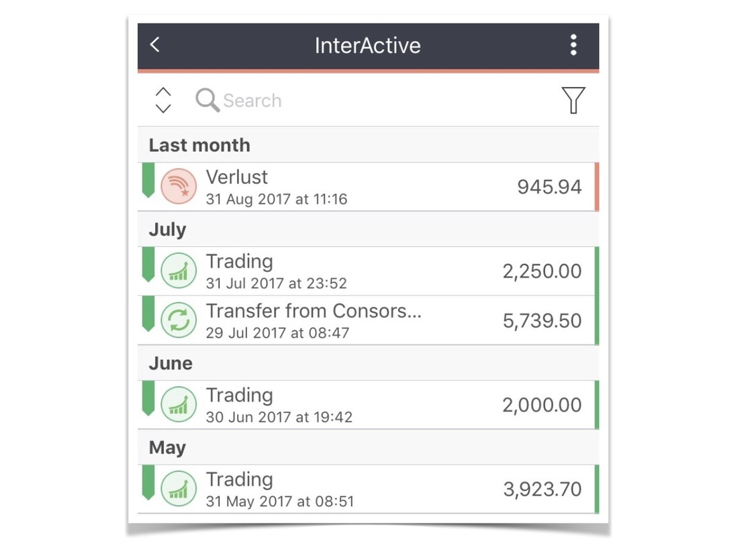Collapse the July section header
Image resolution: width=752 pixels, height=560 pixels.
coord(167,230)
